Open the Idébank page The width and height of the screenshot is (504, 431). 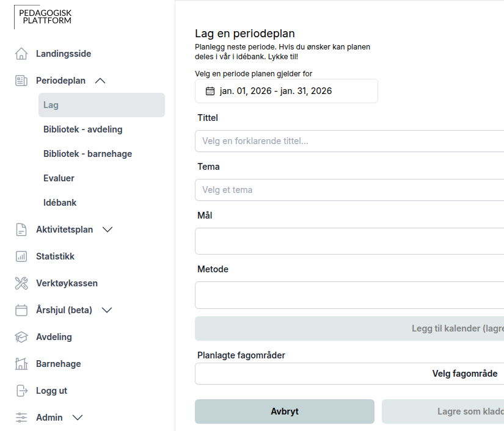[x=59, y=202]
